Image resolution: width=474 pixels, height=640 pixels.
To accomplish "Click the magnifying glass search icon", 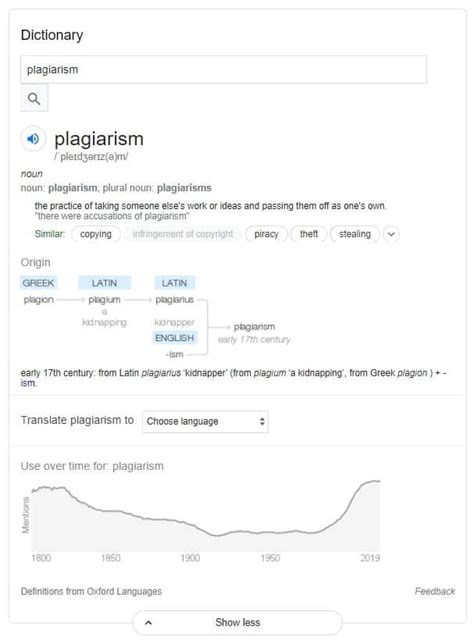I will point(34,98).
